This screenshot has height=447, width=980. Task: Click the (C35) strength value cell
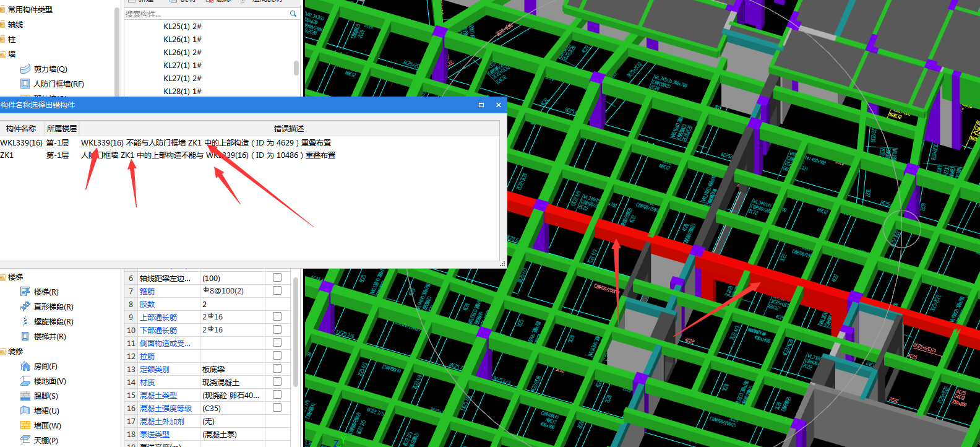tap(232, 408)
